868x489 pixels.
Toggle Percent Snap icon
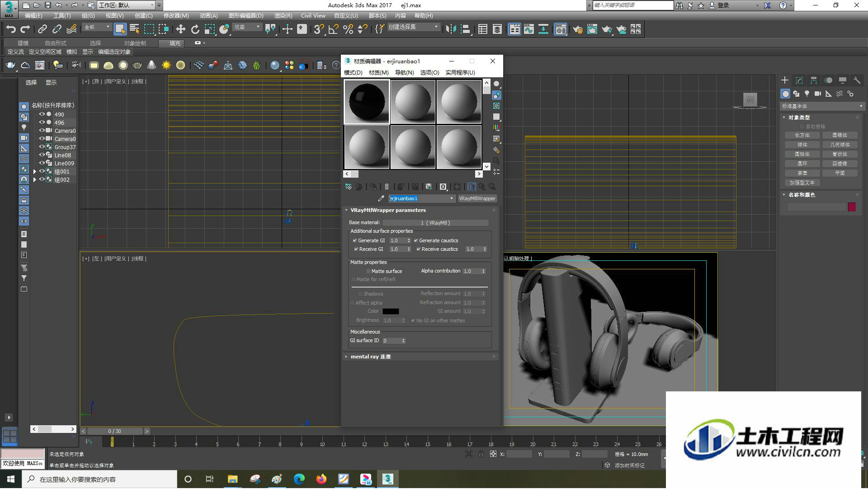tap(348, 29)
